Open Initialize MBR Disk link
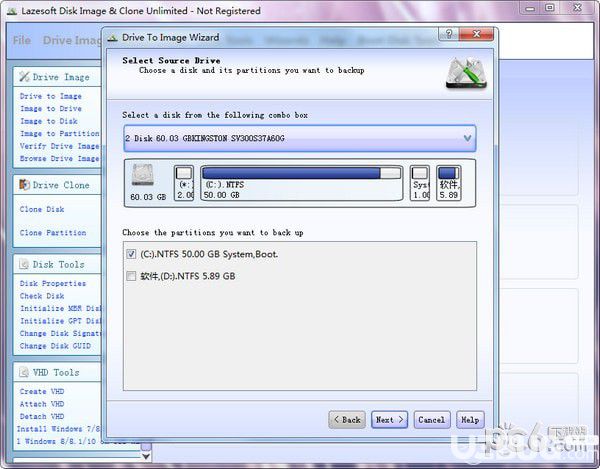600x469 pixels. (60, 308)
